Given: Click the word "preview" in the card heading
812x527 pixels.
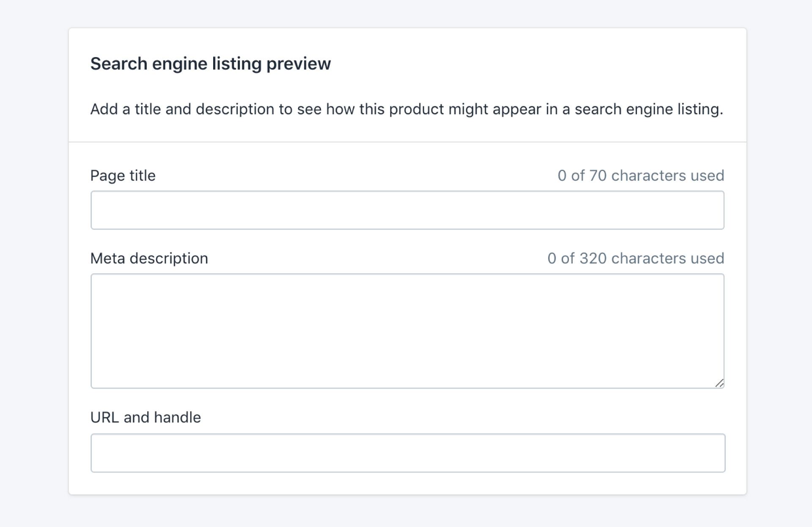Looking at the screenshot, I should pos(299,64).
